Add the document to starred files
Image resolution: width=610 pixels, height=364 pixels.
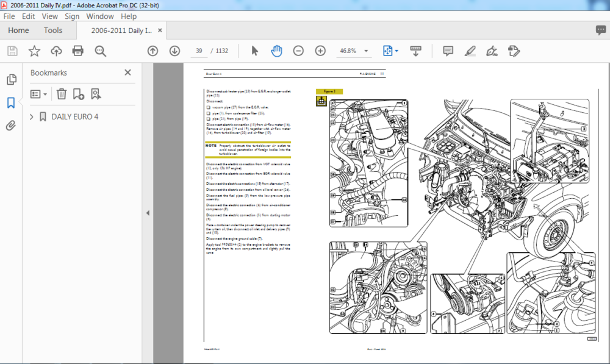[x=34, y=51]
